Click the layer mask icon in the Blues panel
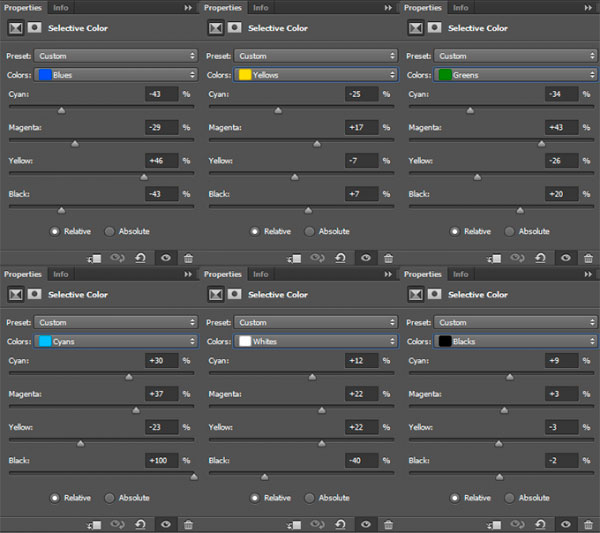Screen dimensions: 600x533 (x=34, y=28)
